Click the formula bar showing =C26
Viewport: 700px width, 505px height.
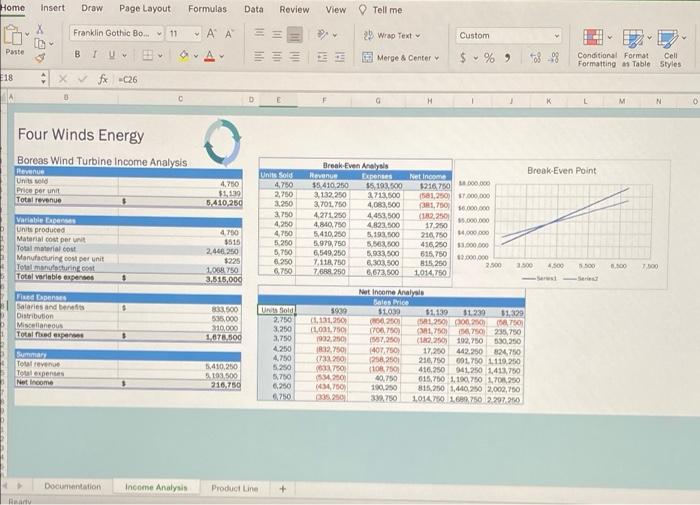[402, 80]
